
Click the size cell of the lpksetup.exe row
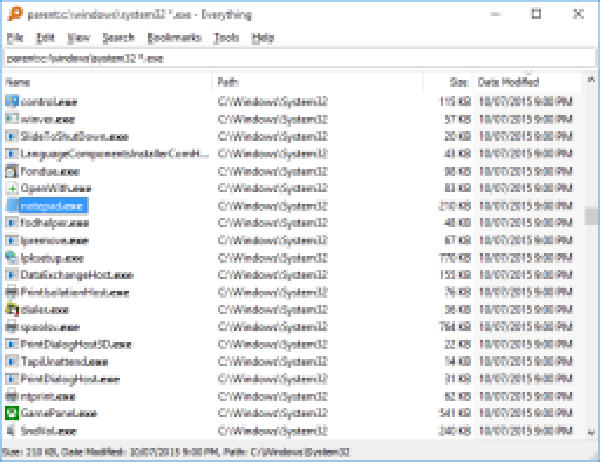point(455,258)
